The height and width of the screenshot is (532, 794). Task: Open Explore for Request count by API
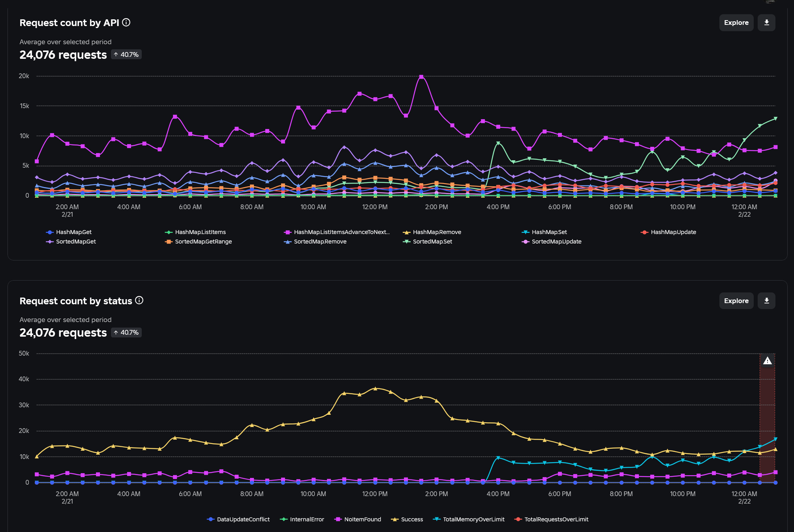click(x=736, y=22)
